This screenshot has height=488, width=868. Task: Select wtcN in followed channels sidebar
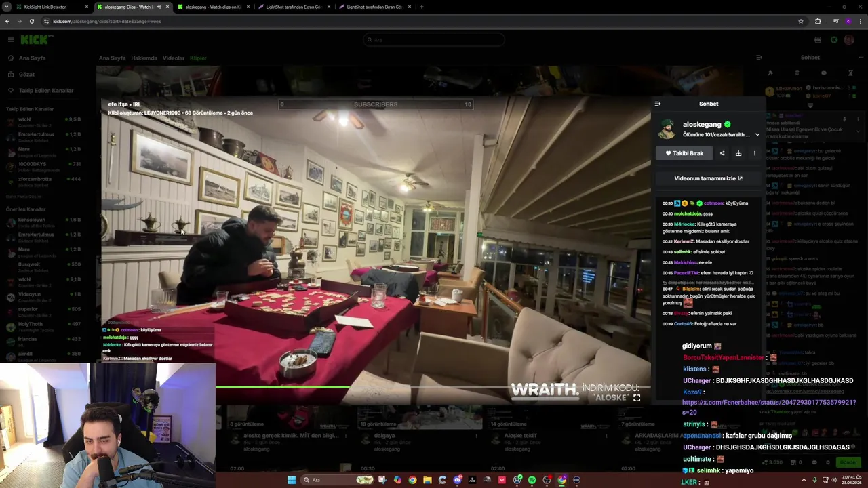45,121
